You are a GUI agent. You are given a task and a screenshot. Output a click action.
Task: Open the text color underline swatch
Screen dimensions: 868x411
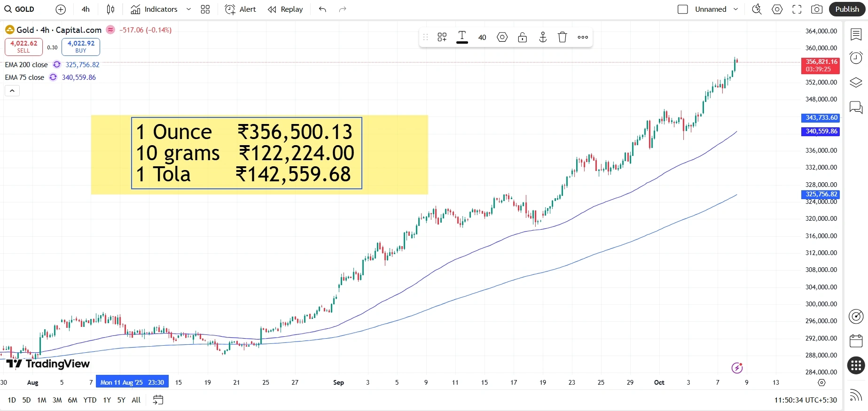tap(462, 38)
